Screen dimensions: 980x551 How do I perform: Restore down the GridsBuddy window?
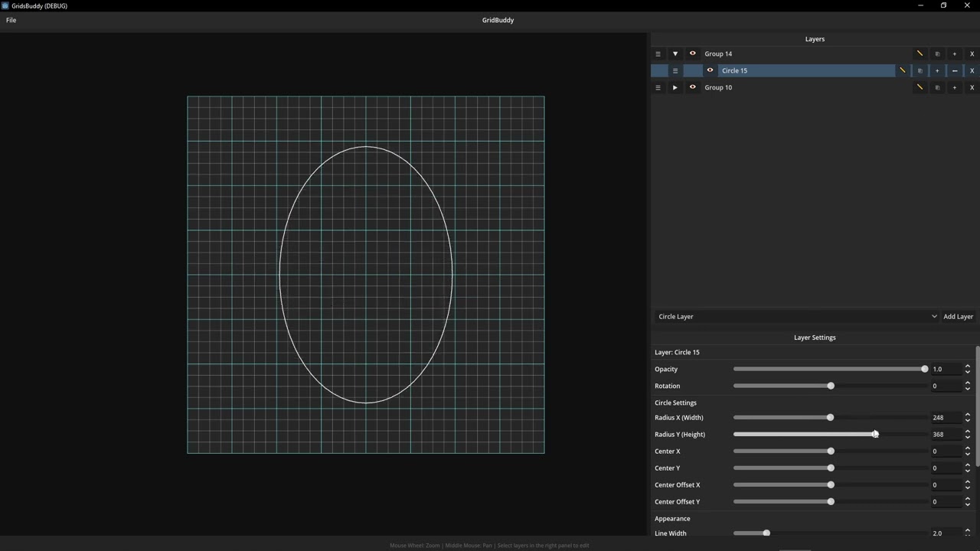[943, 5]
